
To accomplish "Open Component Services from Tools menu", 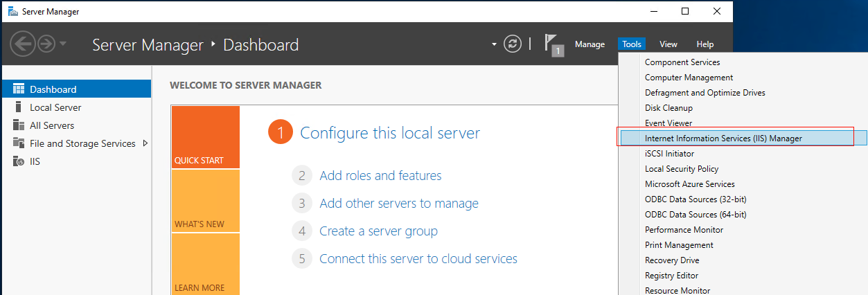I will coord(682,62).
